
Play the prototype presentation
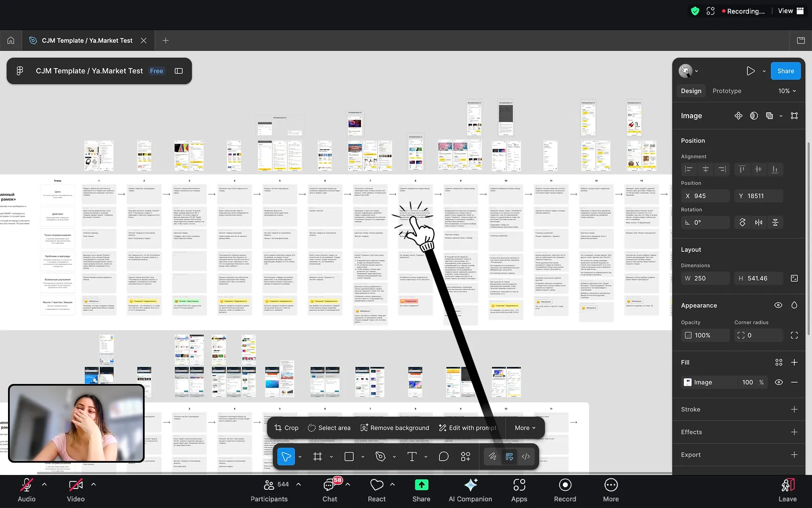click(x=750, y=71)
